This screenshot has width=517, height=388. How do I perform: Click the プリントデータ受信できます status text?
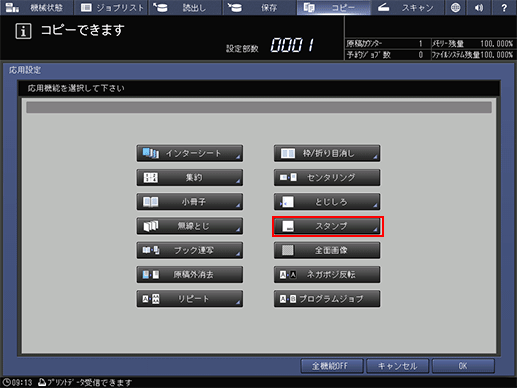coord(89,382)
